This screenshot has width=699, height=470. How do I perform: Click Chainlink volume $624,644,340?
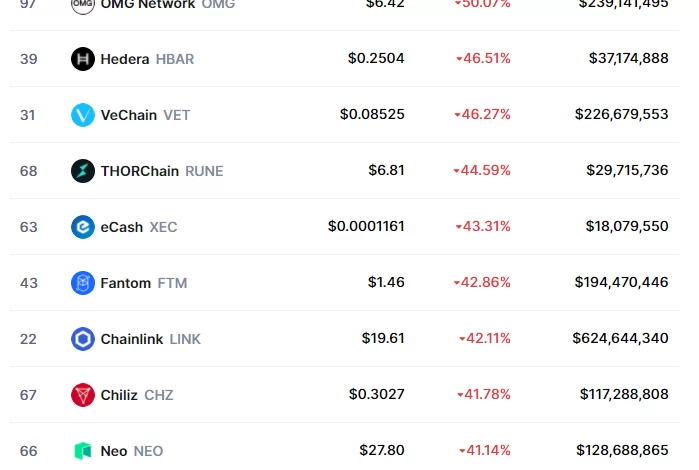(x=620, y=339)
